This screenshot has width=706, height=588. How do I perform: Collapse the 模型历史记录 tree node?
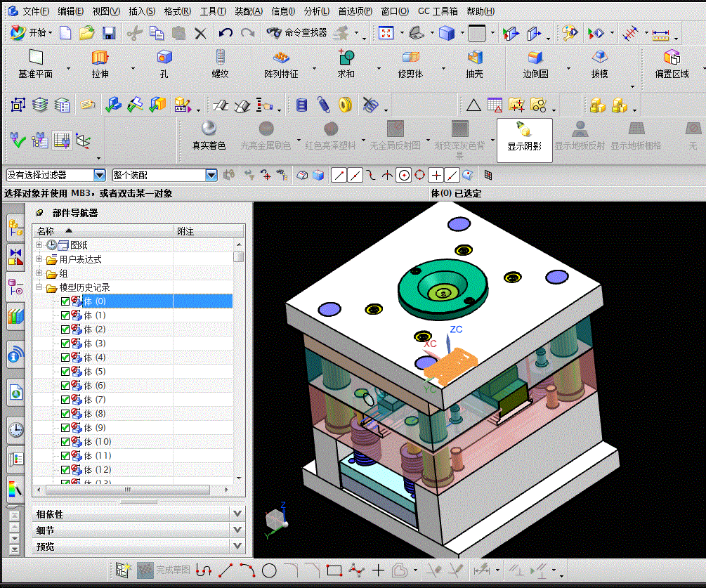[x=39, y=287]
